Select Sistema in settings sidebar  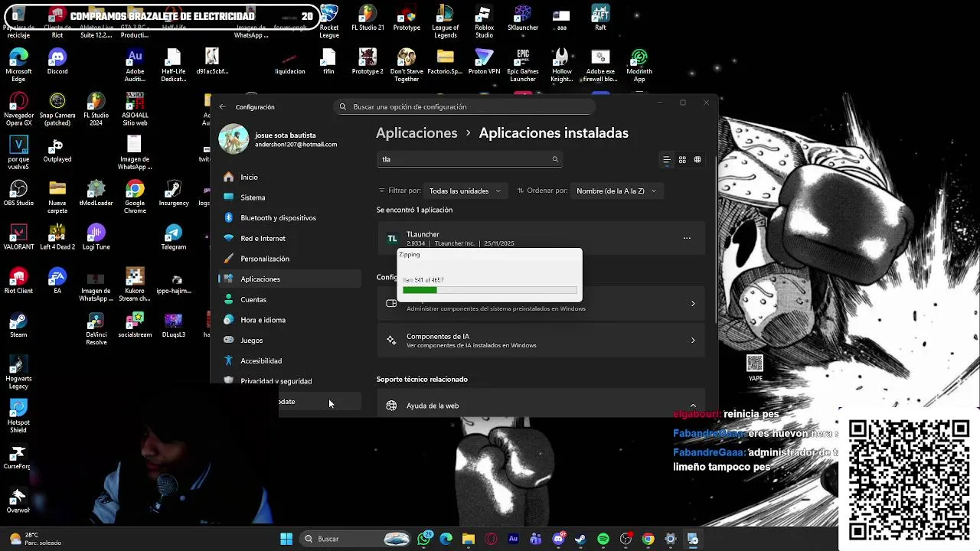289,197
